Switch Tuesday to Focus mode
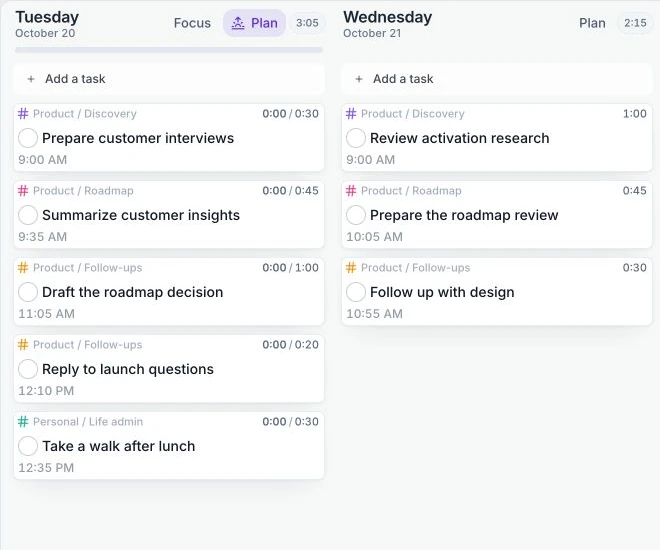The height and width of the screenshot is (550, 660). 192,23
